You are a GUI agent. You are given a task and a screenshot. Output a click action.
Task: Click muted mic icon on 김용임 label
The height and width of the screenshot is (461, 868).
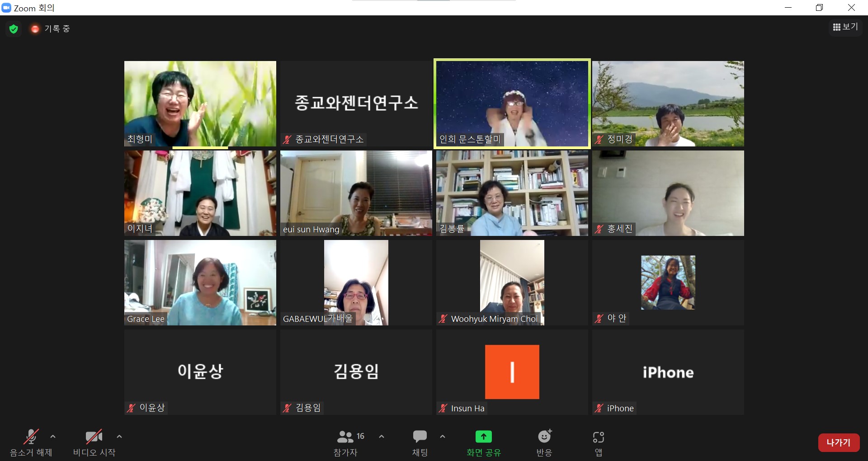287,408
